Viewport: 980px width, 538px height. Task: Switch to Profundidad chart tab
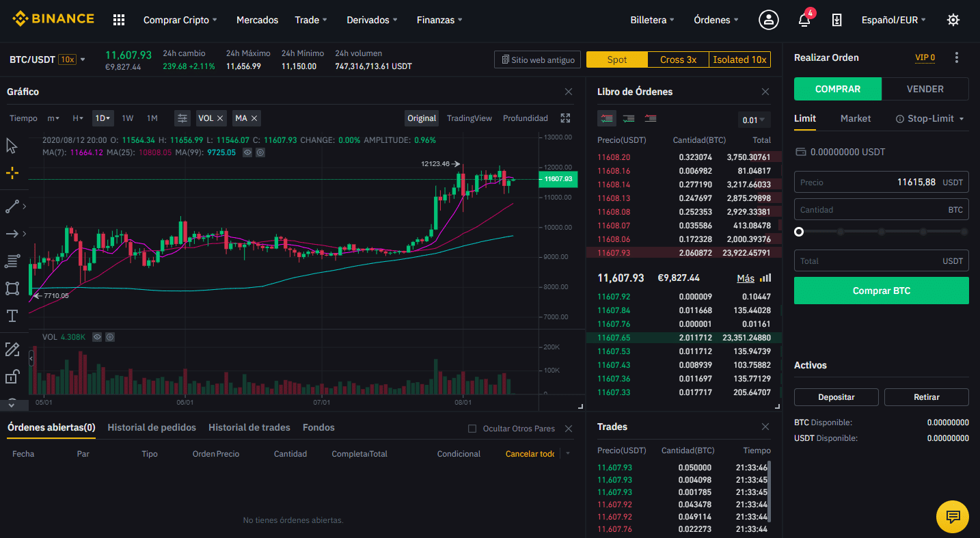coord(526,118)
